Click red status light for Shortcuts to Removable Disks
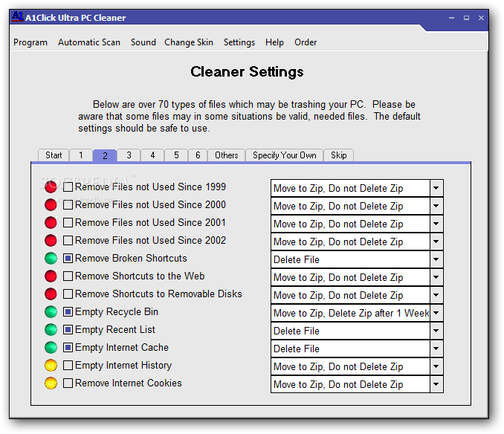Screen dimensions: 504x434 tap(51, 294)
